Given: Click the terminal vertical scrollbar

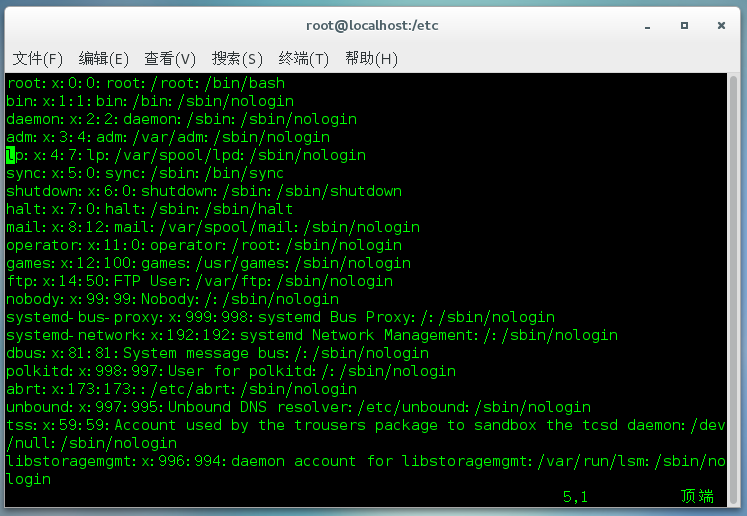Looking at the screenshot, I should [733, 289].
